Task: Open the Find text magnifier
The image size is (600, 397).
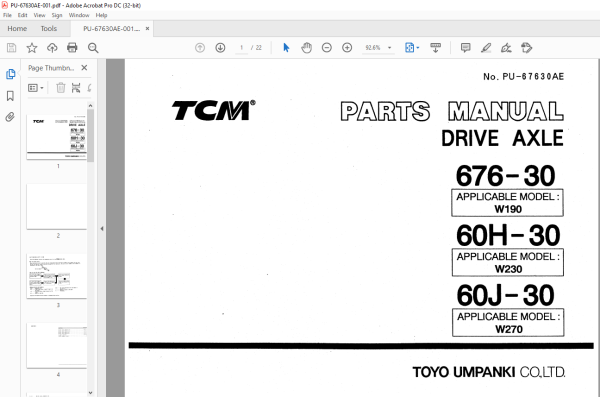Action: pos(93,47)
